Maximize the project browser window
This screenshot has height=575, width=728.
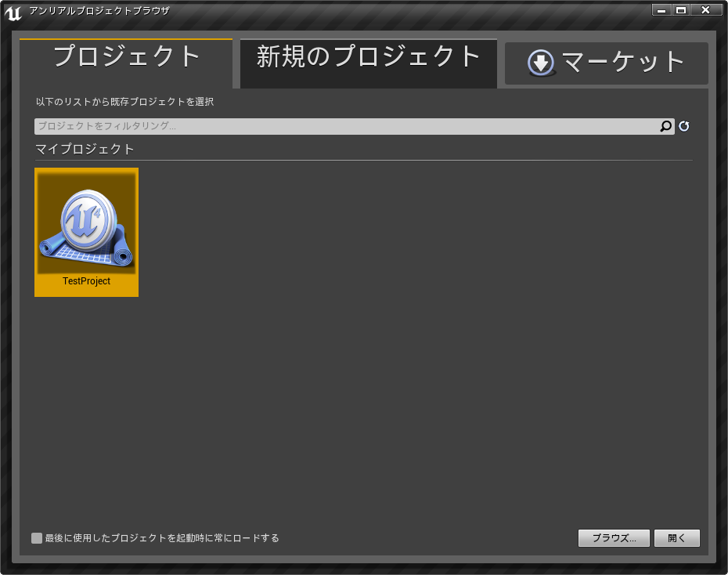[683, 10]
